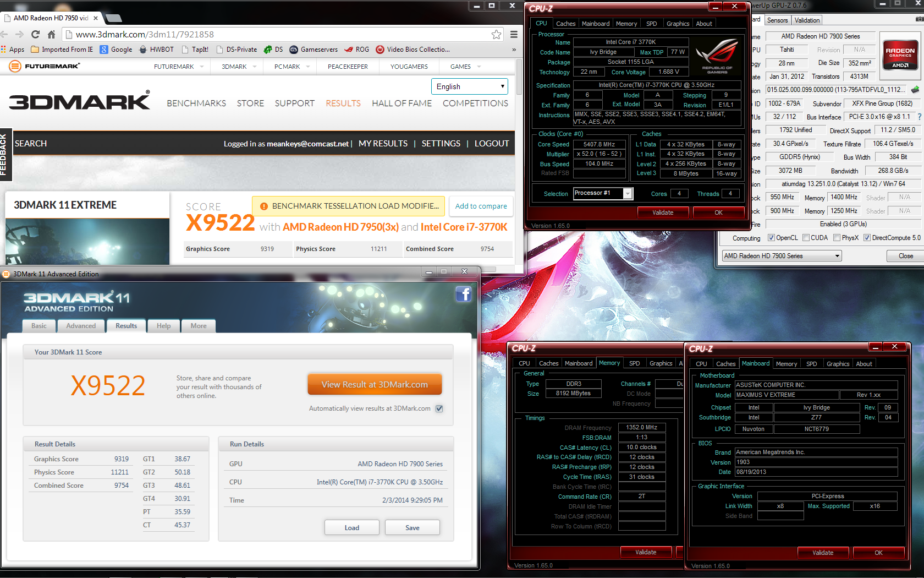The image size is (924, 578).
Task: Open GPU-Z AMD Radeon HD 7900 Series dropdown
Action: click(x=782, y=256)
